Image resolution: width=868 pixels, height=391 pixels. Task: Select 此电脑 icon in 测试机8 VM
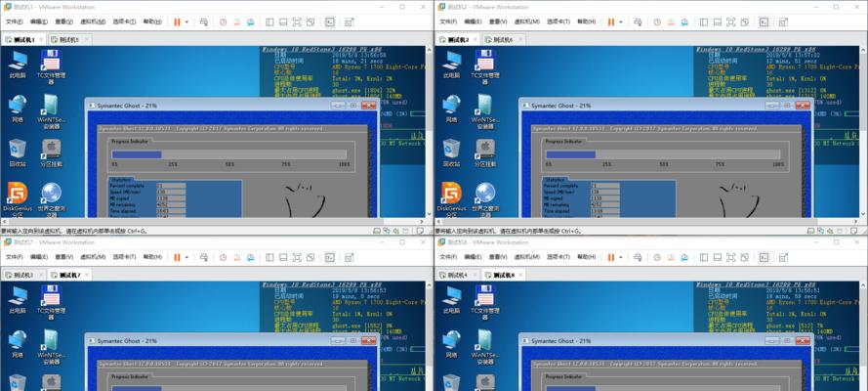(451, 300)
